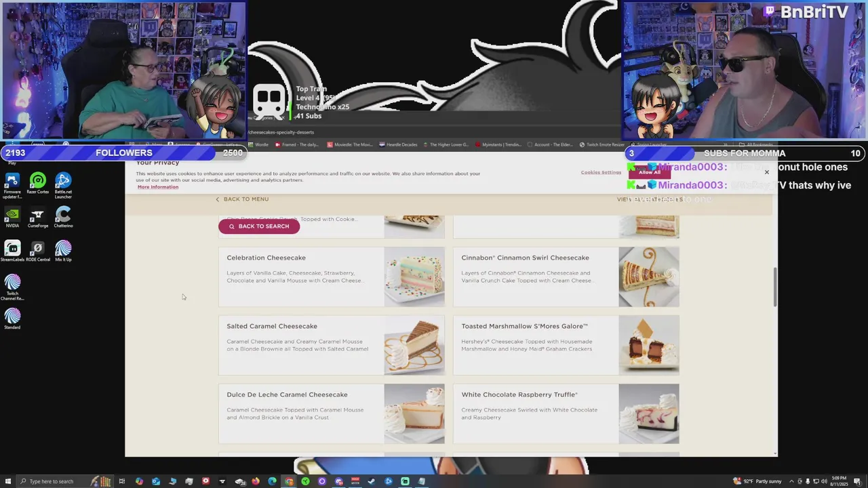Open the Twitch Channel Re... desktop shortcut
Viewport: 868px width, 488px height.
[12, 287]
